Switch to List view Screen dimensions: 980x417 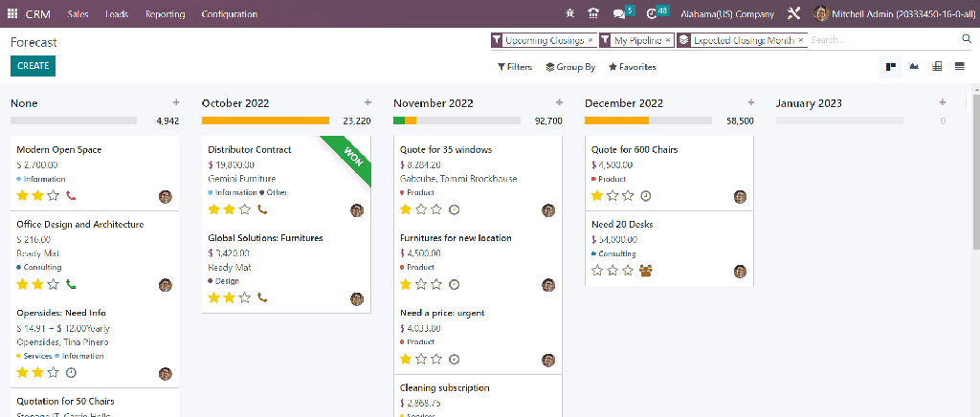[x=960, y=67]
